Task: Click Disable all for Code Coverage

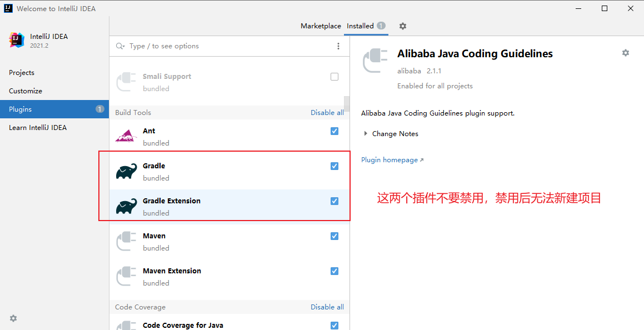Action: point(327,307)
